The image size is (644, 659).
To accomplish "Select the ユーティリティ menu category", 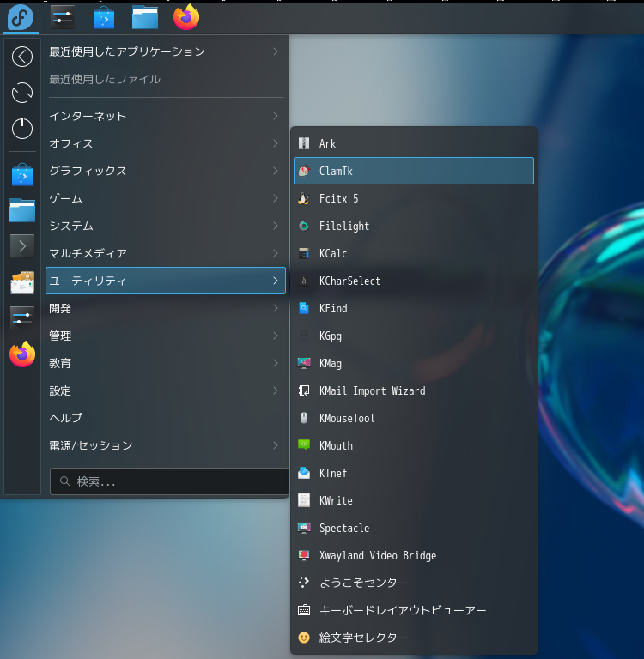I will (x=166, y=281).
